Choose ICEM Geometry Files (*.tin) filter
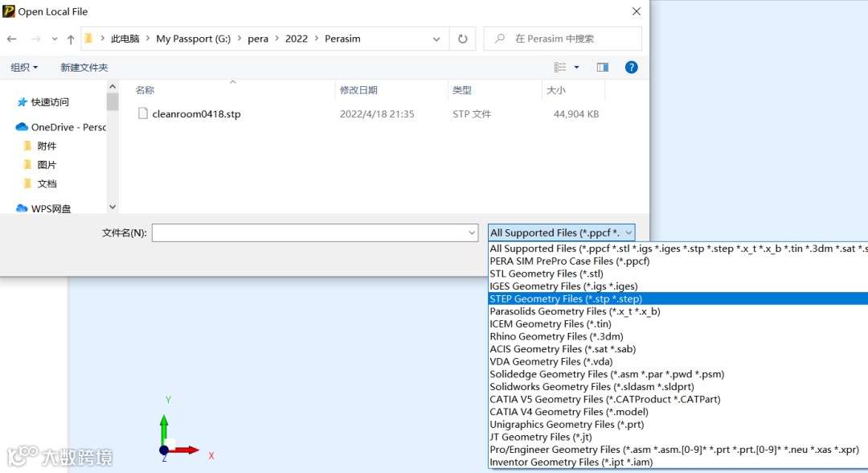The image size is (868, 473). pyautogui.click(x=678, y=324)
